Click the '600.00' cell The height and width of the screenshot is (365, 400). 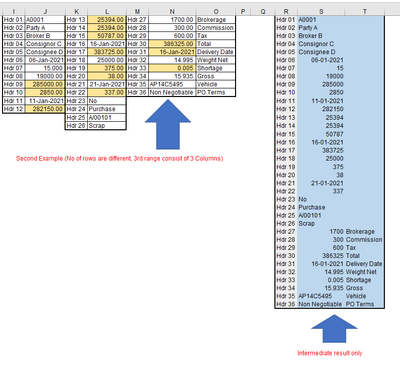pyautogui.click(x=172, y=36)
